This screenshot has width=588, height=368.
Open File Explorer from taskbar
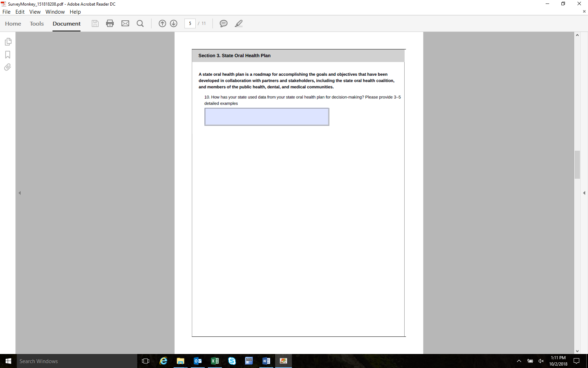point(181,361)
